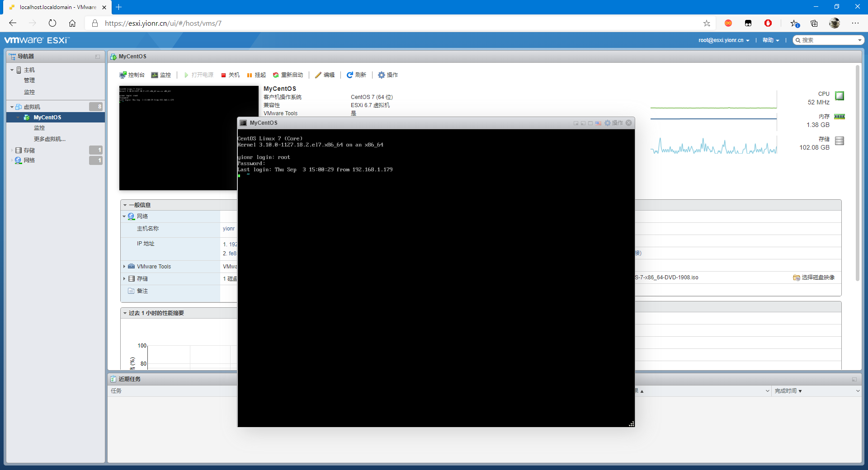Viewport: 868px width, 470px height.
Task: Open browser Collections icon
Action: coord(814,23)
